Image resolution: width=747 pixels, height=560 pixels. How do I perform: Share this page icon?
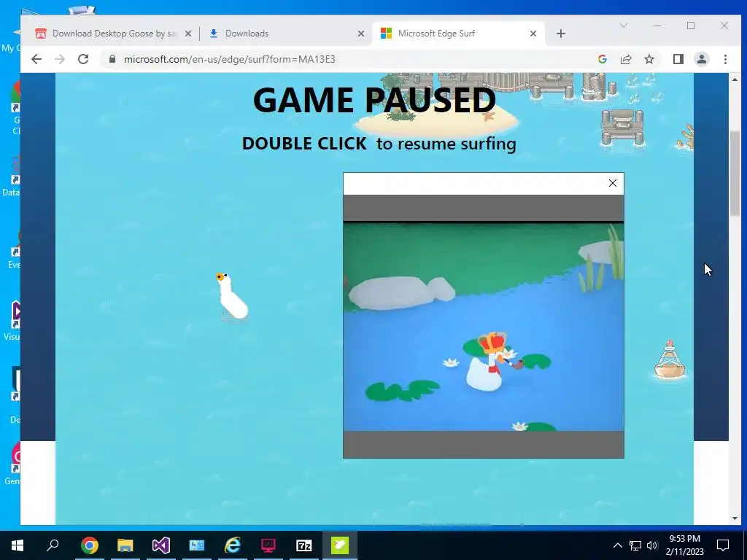[x=625, y=59]
